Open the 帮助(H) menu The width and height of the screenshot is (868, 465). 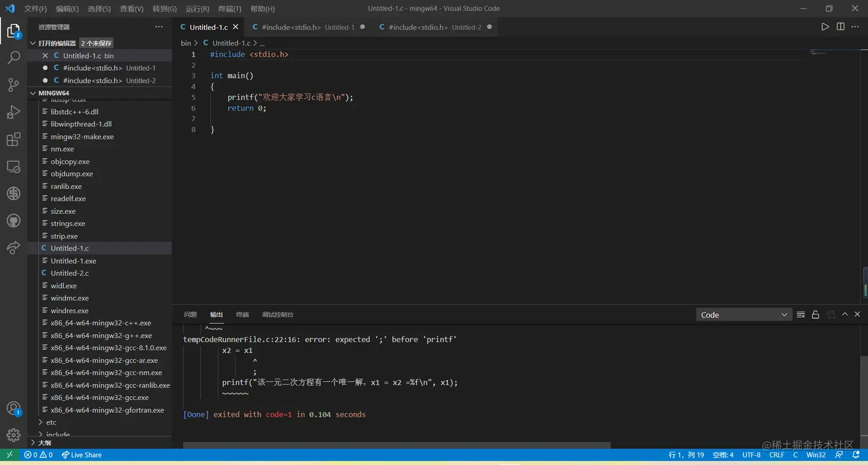[x=263, y=9]
